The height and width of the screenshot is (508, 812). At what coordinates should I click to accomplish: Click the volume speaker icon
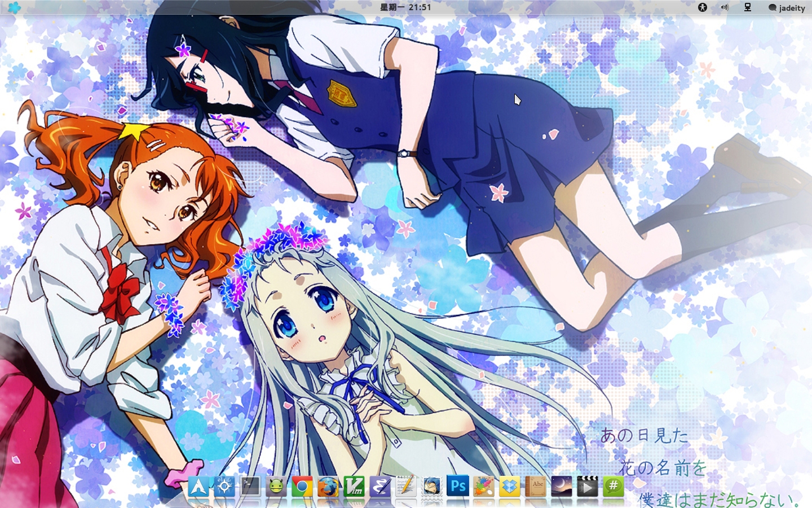725,7
